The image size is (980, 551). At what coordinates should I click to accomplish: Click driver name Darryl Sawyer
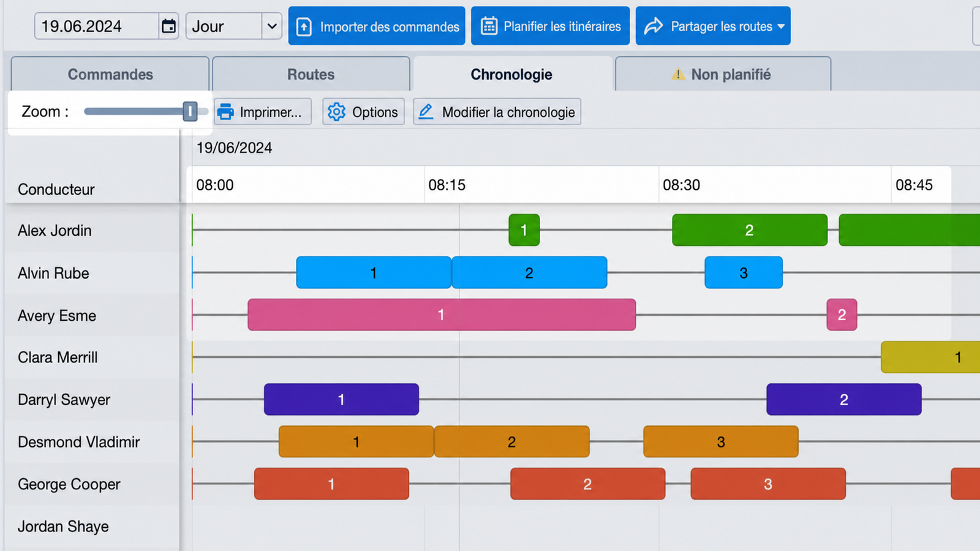point(64,400)
